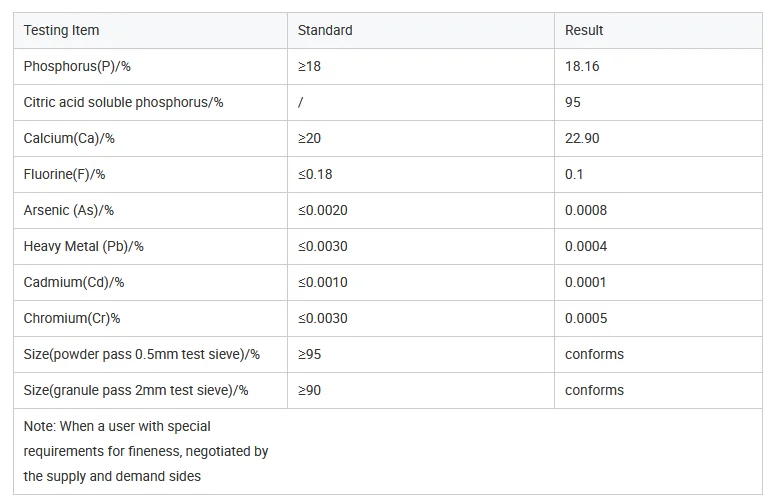Viewport: 772px width, 502px height.
Task: Click the granule pass 2mm sieve cell
Action: pos(136,390)
